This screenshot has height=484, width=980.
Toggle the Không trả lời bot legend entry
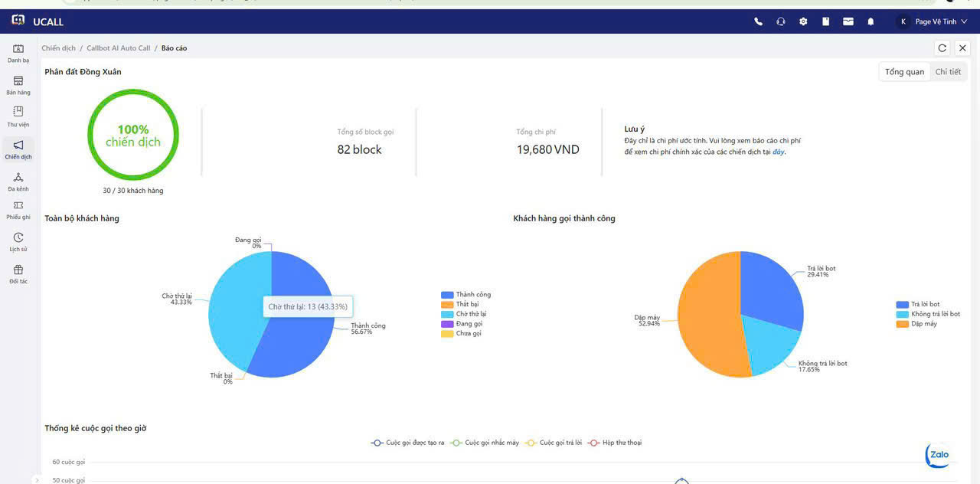[x=928, y=314]
